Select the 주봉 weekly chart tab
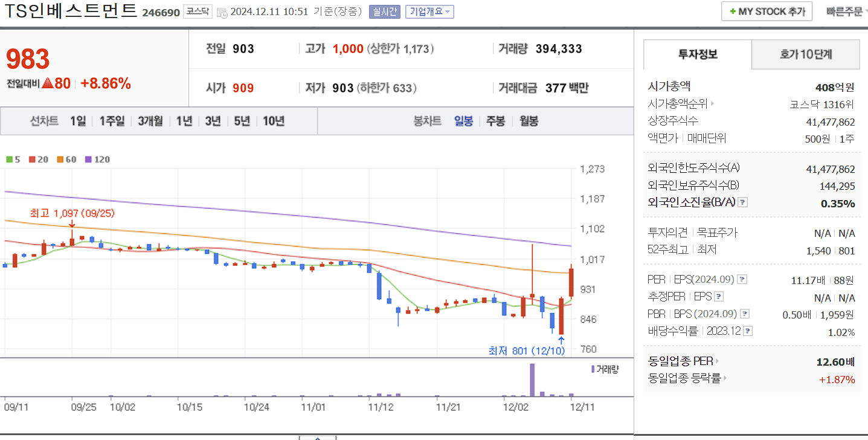Viewport: 868px width, 440px height. (495, 120)
